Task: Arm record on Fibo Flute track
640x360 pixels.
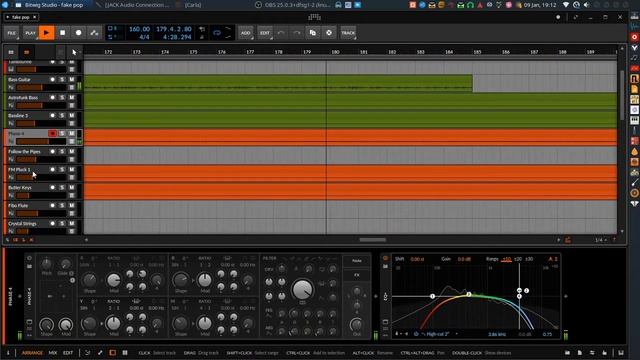Action: [x=52, y=205]
